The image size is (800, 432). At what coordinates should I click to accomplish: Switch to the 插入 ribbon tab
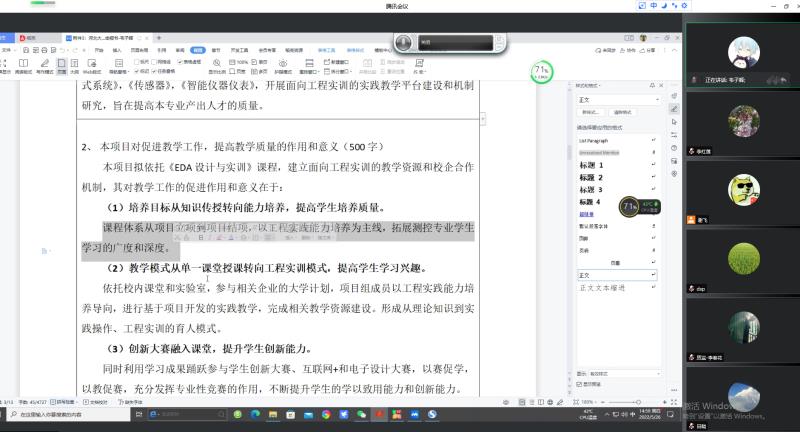click(x=116, y=49)
